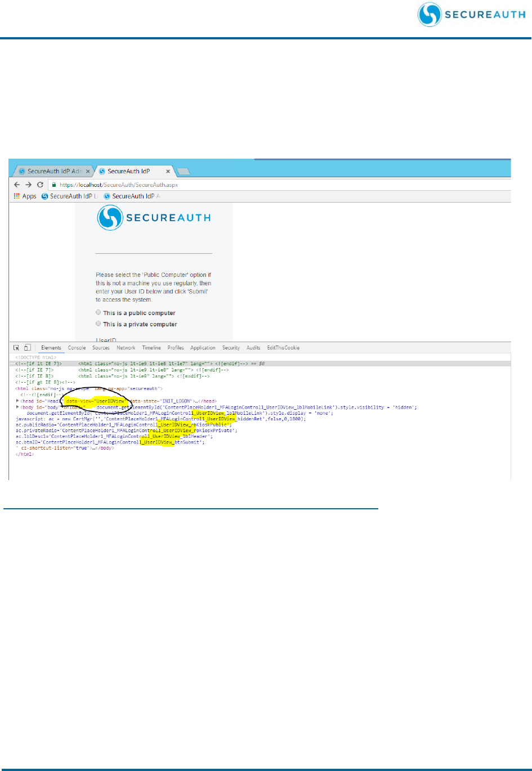Click the secure padlock icon in the address bar

(54, 185)
